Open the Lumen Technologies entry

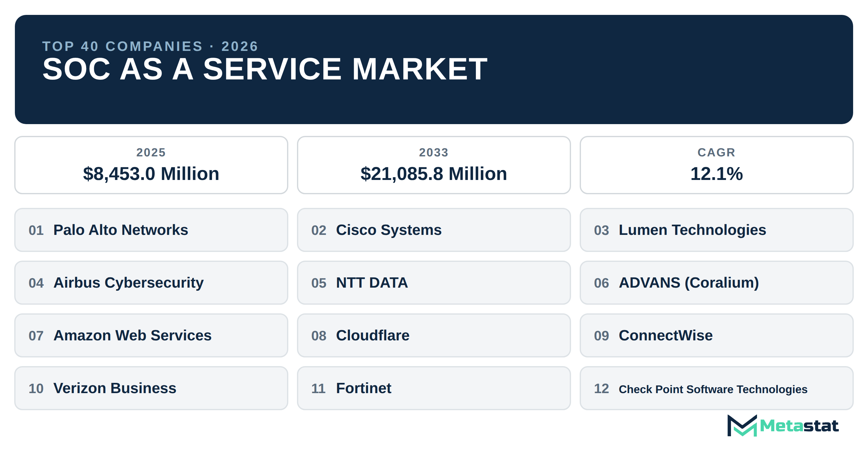[x=716, y=230]
